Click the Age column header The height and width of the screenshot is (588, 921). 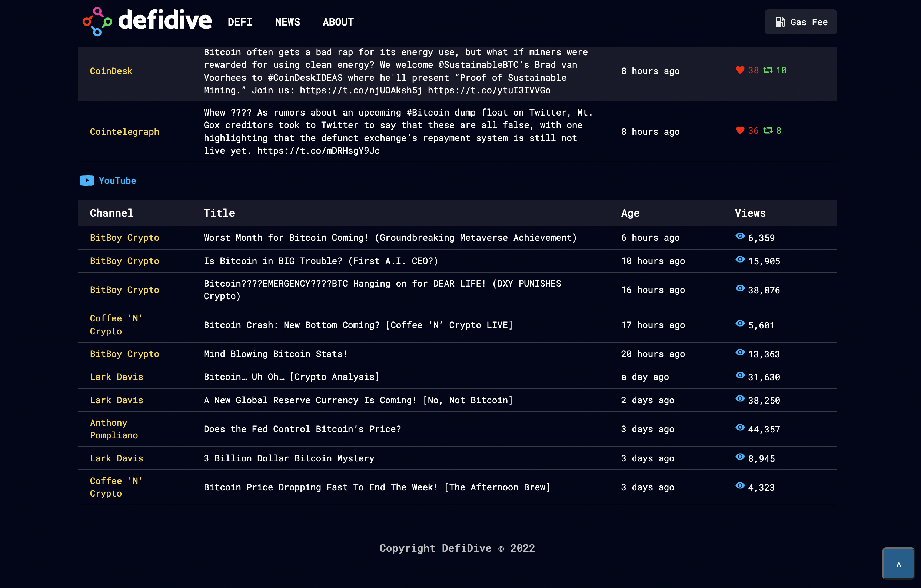tap(630, 213)
